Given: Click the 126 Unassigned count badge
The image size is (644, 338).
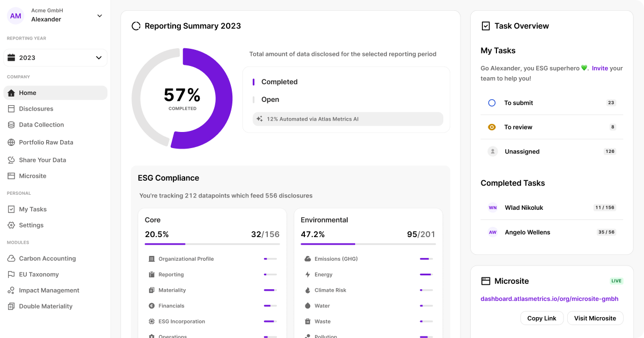Looking at the screenshot, I should pyautogui.click(x=610, y=152).
